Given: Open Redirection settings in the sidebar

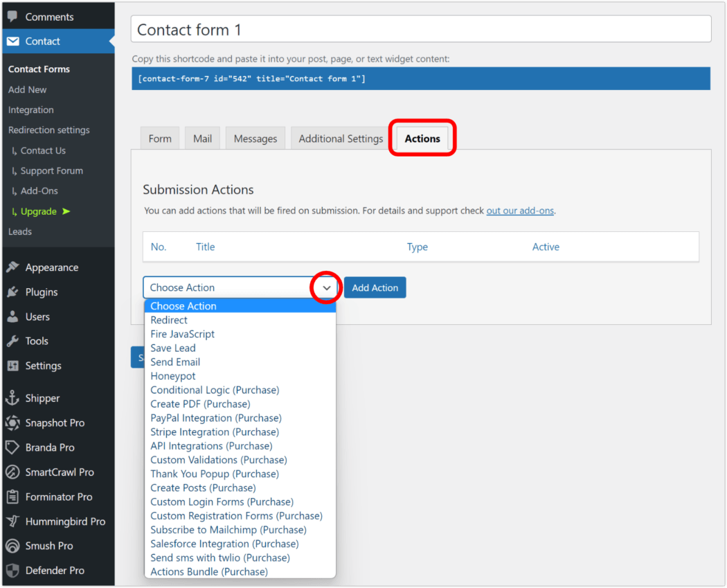Looking at the screenshot, I should pos(49,130).
